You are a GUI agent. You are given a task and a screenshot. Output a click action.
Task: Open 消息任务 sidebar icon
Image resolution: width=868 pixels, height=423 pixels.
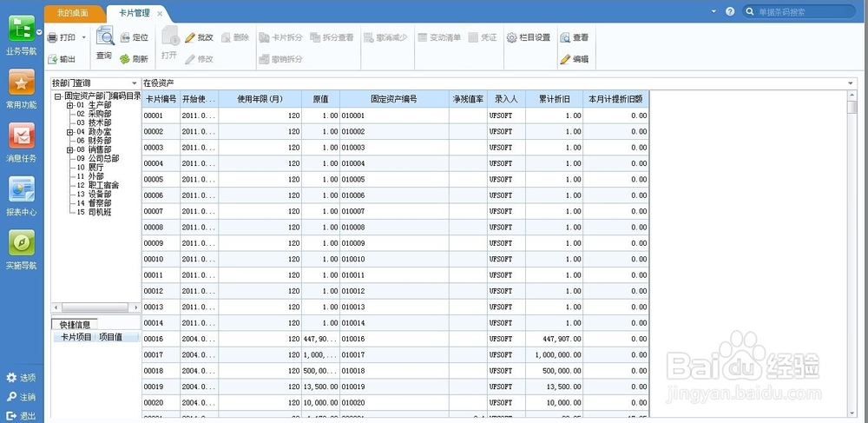point(22,135)
